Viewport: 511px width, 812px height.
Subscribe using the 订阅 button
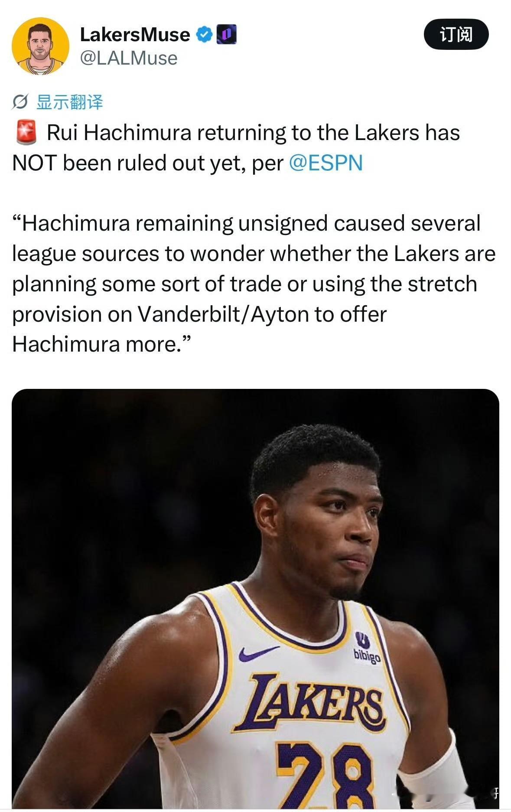point(456,34)
